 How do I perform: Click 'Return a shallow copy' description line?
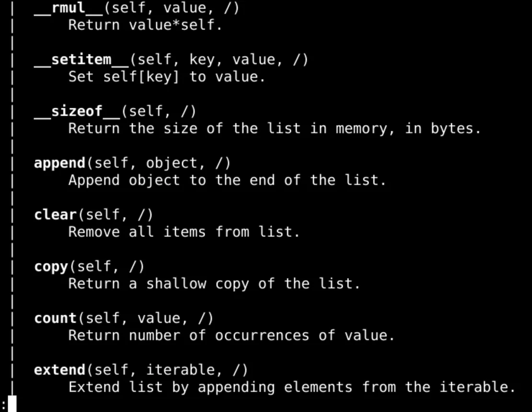[214, 284]
